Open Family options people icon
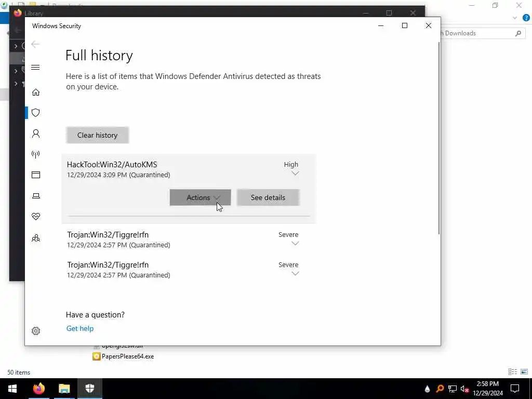532x399 pixels. pyautogui.click(x=36, y=238)
